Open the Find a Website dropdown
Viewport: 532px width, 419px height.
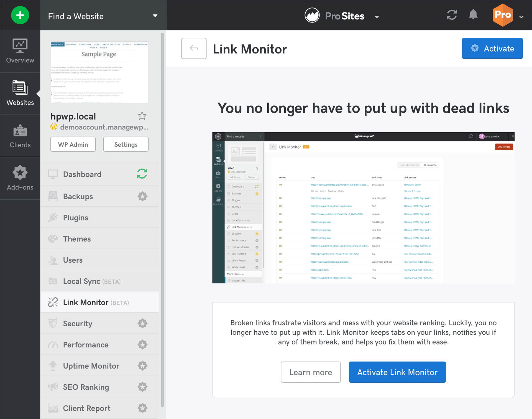pos(103,16)
